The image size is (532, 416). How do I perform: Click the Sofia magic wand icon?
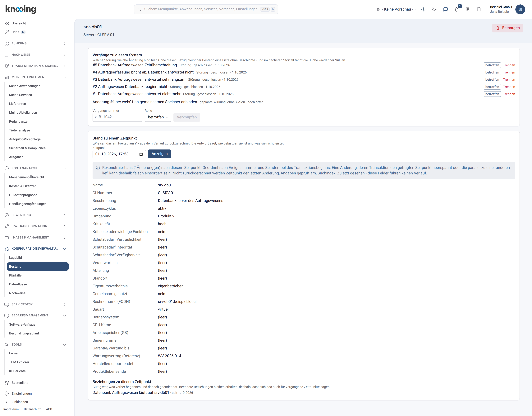click(x=7, y=32)
